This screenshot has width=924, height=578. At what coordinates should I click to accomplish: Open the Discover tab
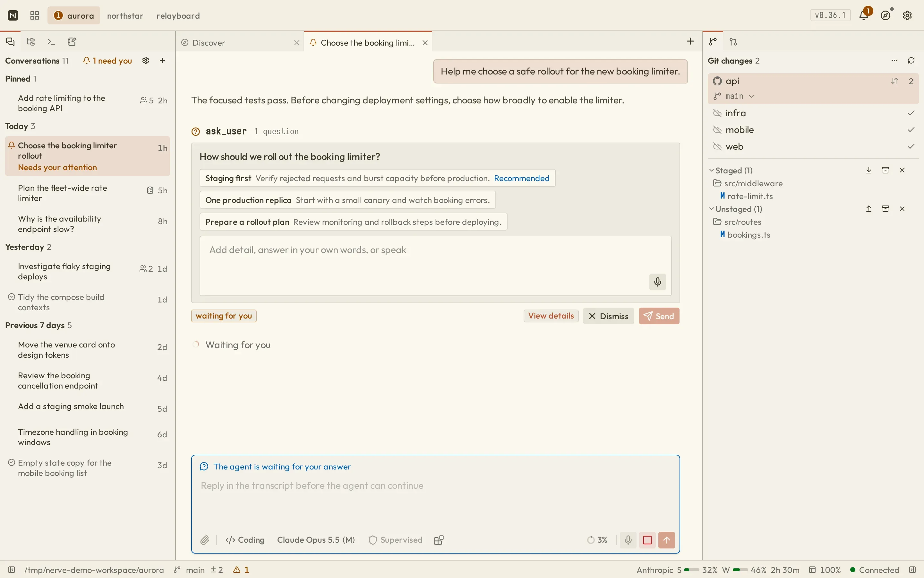[x=240, y=42]
